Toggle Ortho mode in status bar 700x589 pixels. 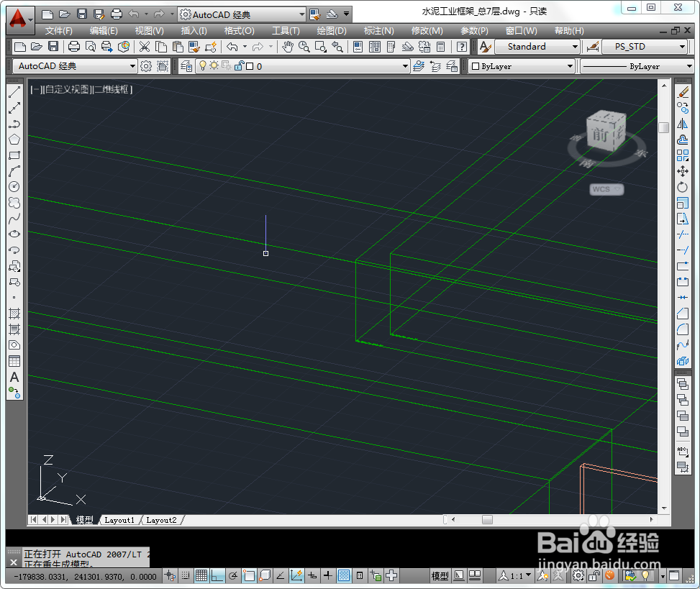(217, 575)
